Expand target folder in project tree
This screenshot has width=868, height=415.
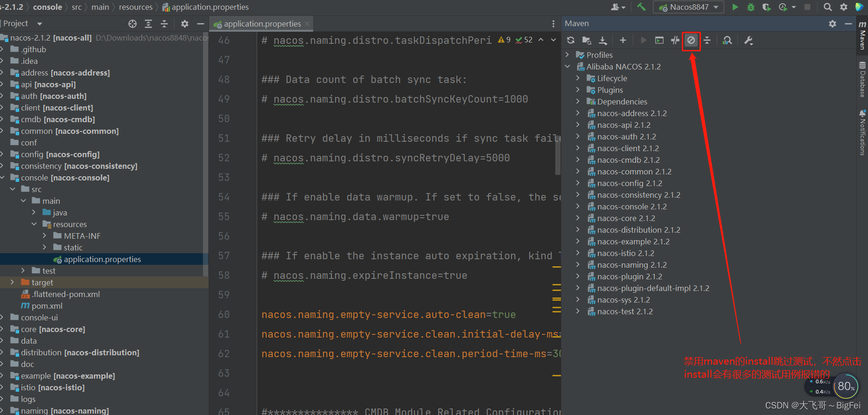[x=12, y=282]
